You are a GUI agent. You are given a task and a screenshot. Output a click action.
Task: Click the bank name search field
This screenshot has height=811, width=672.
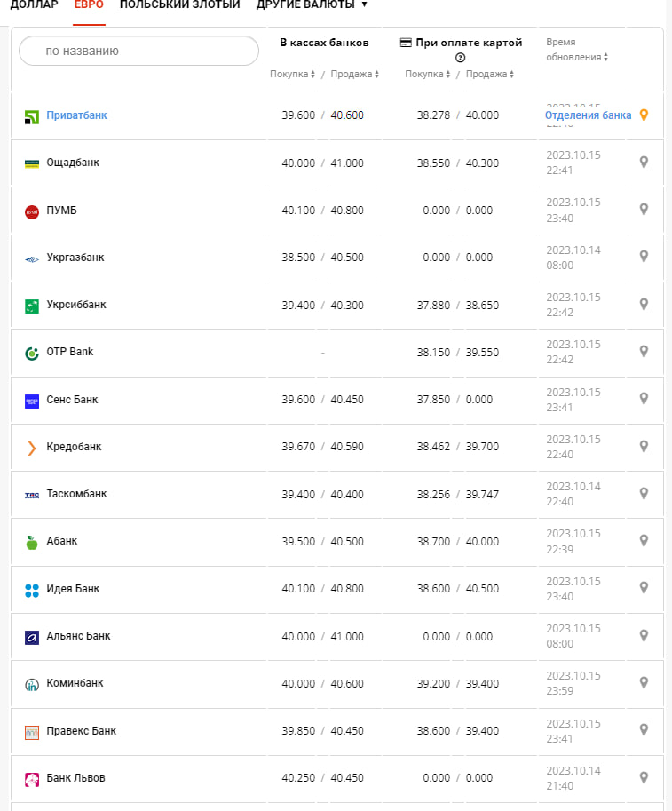click(x=138, y=52)
